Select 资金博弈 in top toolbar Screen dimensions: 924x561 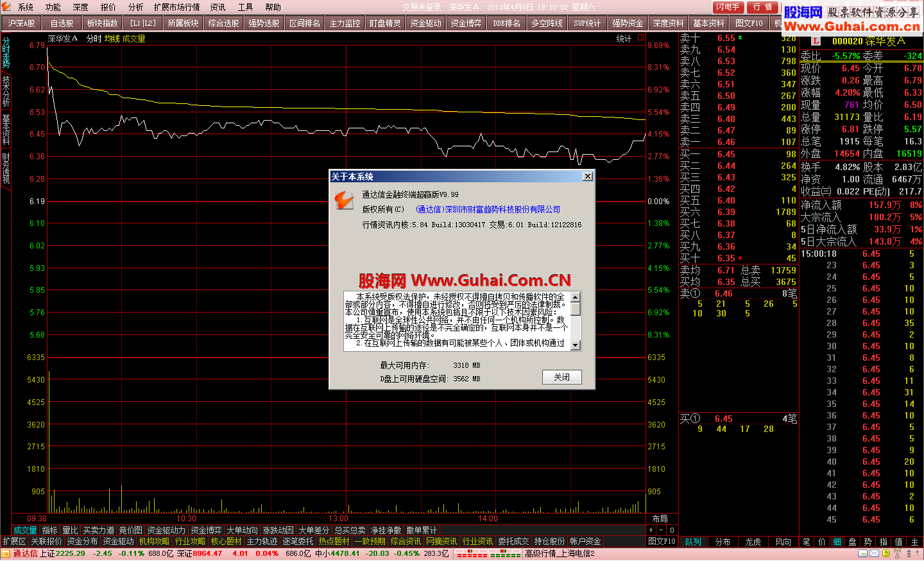(466, 23)
